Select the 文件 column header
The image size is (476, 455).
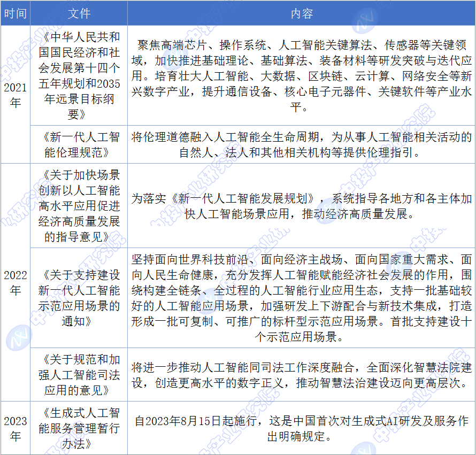tap(79, 13)
